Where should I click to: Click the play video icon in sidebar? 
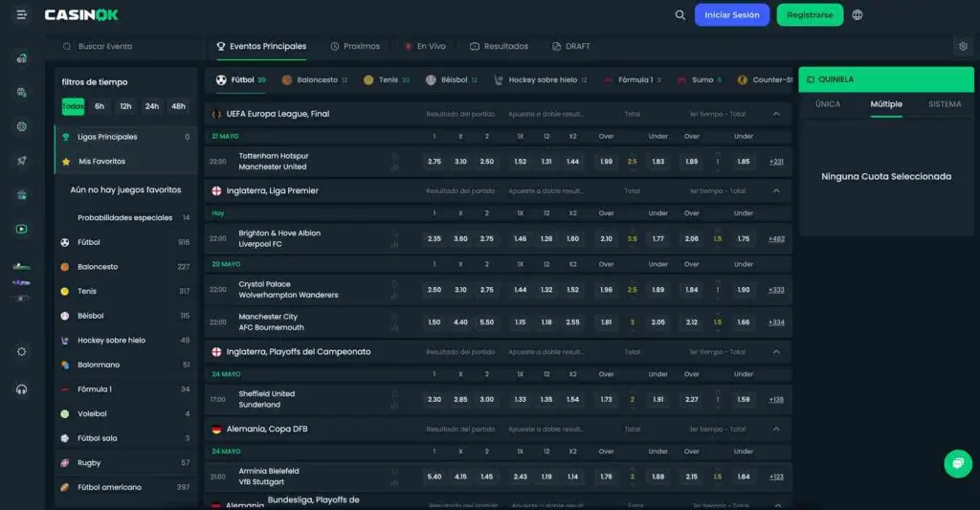(x=22, y=229)
